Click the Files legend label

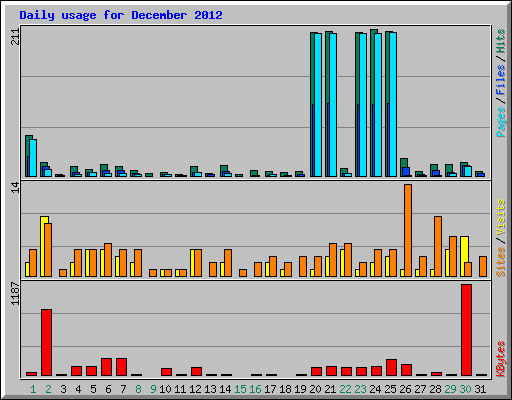click(500, 80)
